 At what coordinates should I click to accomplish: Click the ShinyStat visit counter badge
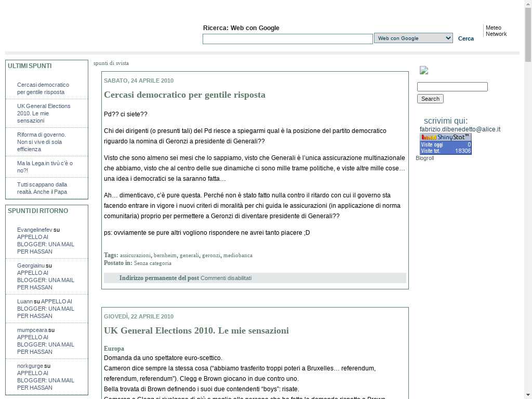(445, 144)
